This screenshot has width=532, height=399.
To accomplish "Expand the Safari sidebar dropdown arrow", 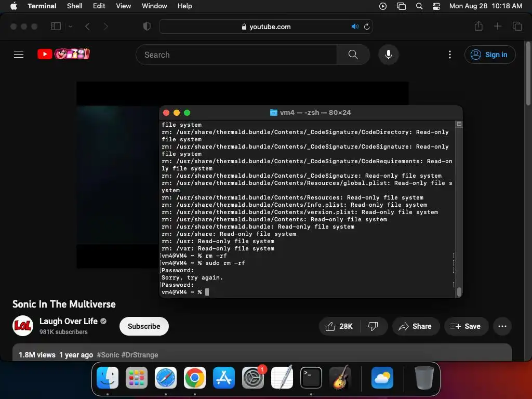I will coord(70,26).
